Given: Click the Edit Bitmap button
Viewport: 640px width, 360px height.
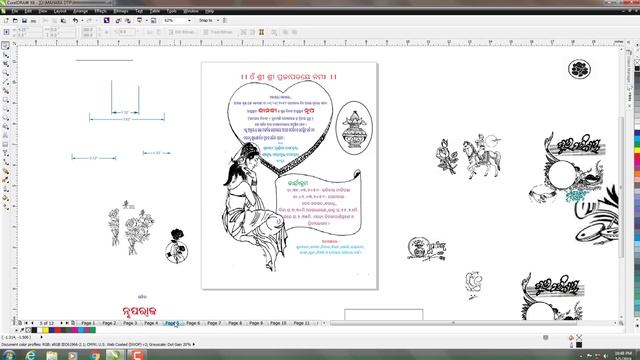Looking at the screenshot, I should click(x=182, y=32).
